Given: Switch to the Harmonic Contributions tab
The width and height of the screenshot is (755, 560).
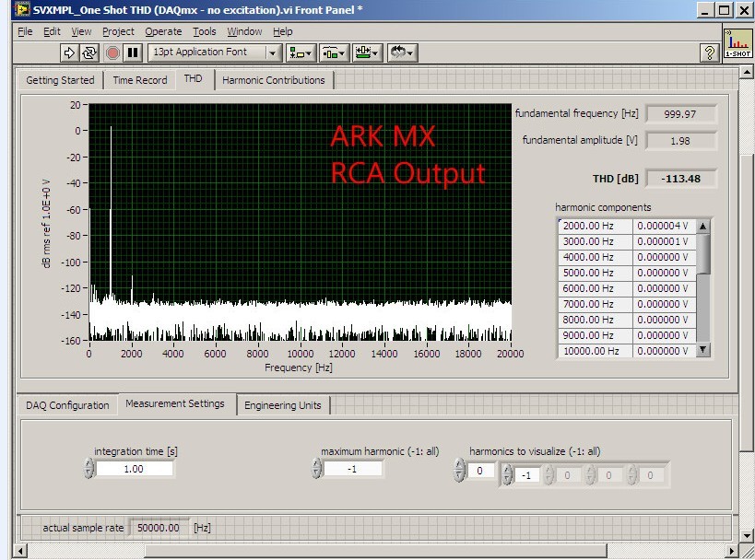Looking at the screenshot, I should 274,80.
